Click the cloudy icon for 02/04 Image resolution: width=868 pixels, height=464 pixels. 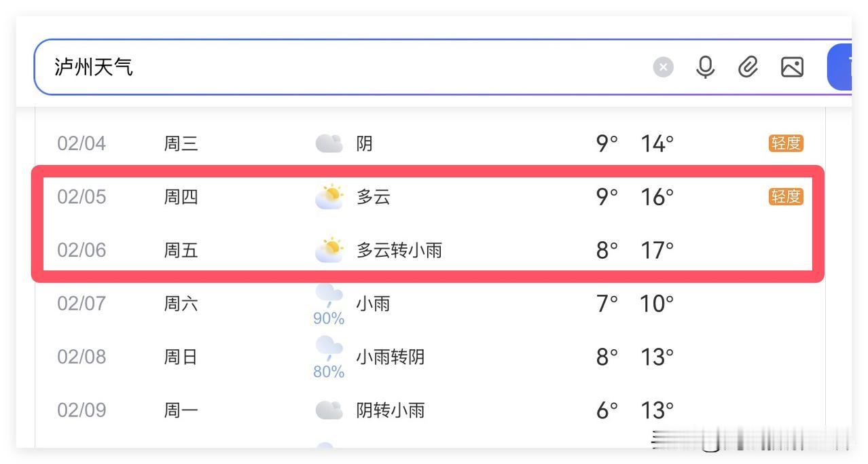click(x=329, y=144)
